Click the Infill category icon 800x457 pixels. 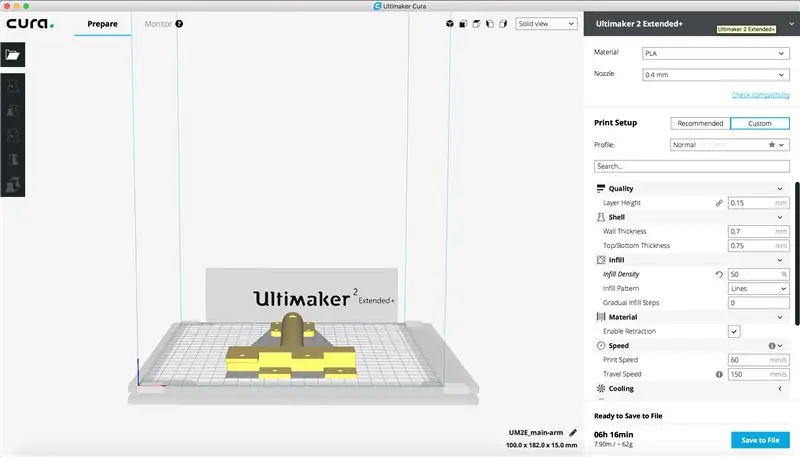pos(601,260)
